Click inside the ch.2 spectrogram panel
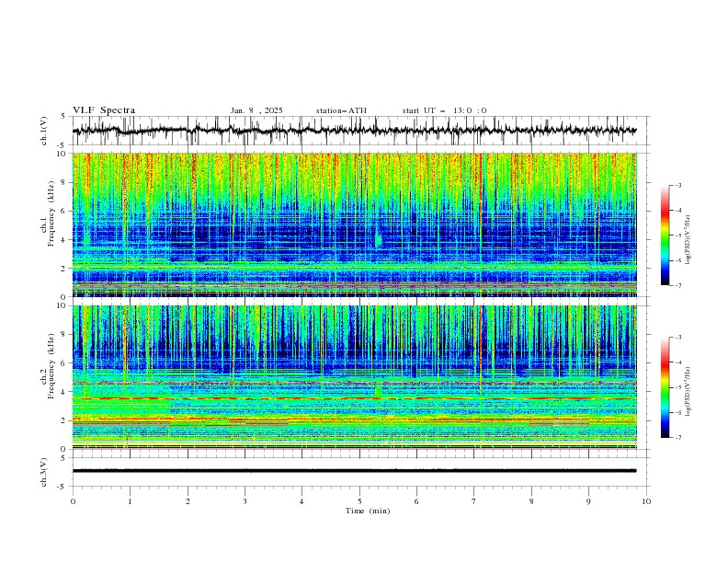 click(x=355, y=377)
